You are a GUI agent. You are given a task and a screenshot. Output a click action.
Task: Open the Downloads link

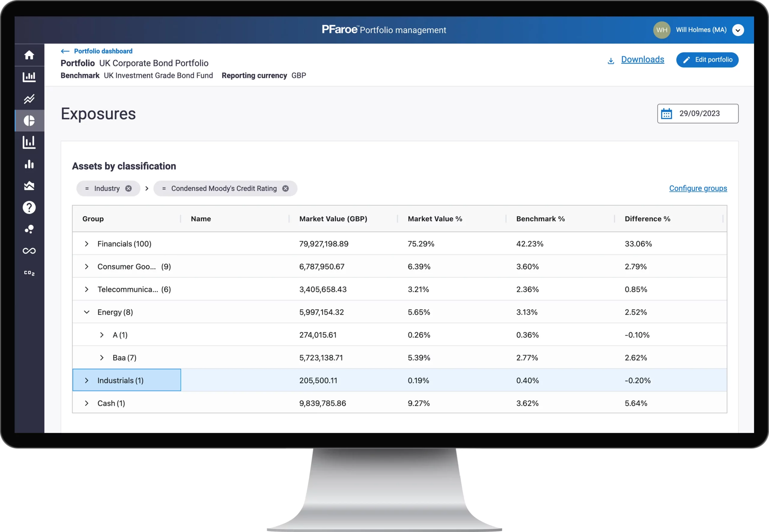(x=642, y=59)
